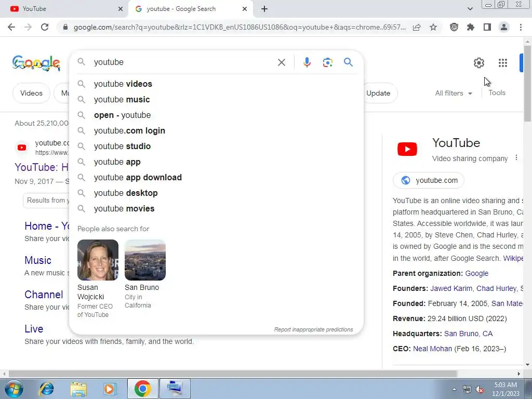This screenshot has width=532, height=399.
Task: Open the Live sitelink result
Action: coord(34,329)
